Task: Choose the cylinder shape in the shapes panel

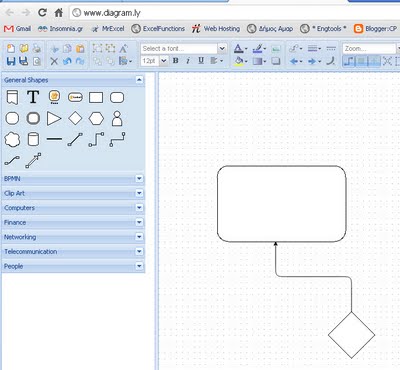Action: (x=33, y=139)
